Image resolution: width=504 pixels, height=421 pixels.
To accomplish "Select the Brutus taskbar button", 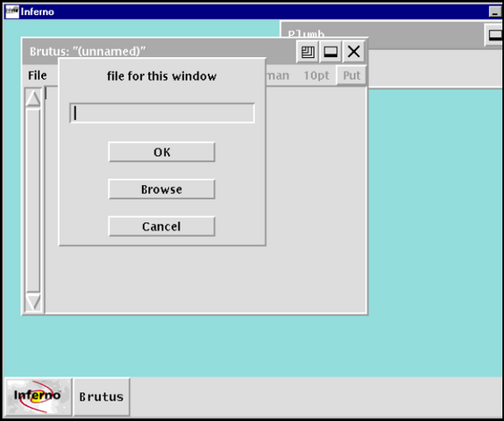I will (x=102, y=396).
